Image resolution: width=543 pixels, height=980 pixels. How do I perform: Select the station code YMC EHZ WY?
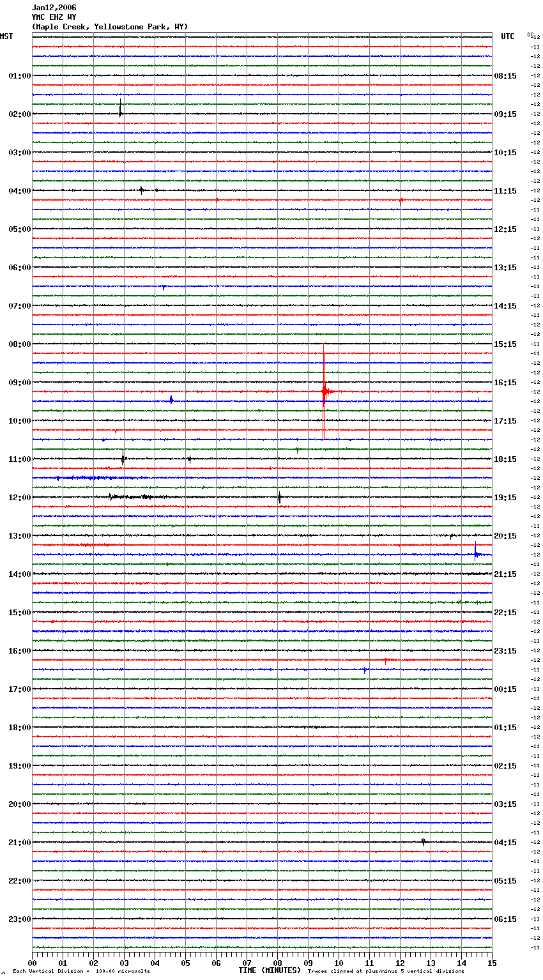pyautogui.click(x=54, y=17)
